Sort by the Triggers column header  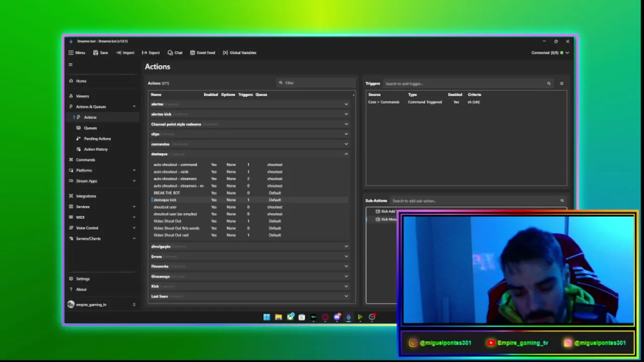click(x=246, y=95)
